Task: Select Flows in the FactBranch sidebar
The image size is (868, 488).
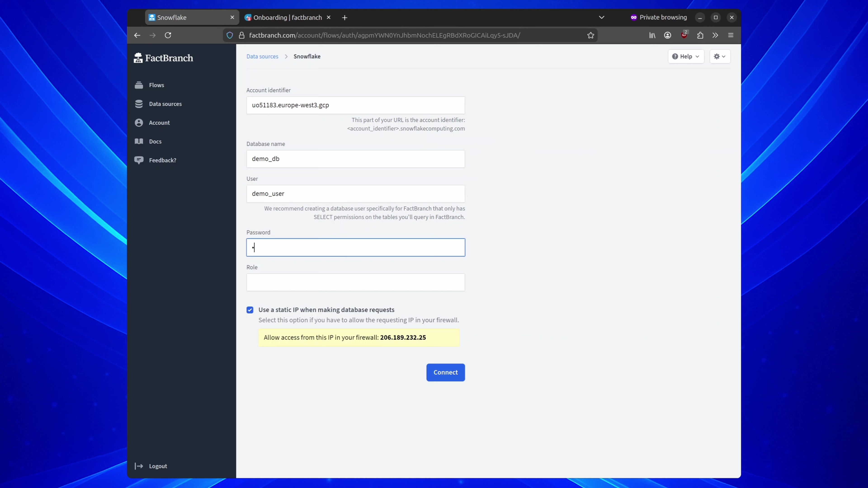Action: (156, 85)
